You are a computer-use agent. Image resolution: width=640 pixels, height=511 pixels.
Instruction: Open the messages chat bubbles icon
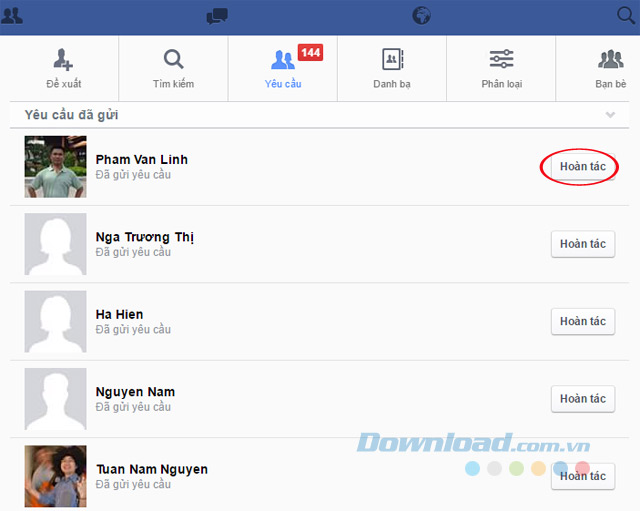click(x=217, y=16)
